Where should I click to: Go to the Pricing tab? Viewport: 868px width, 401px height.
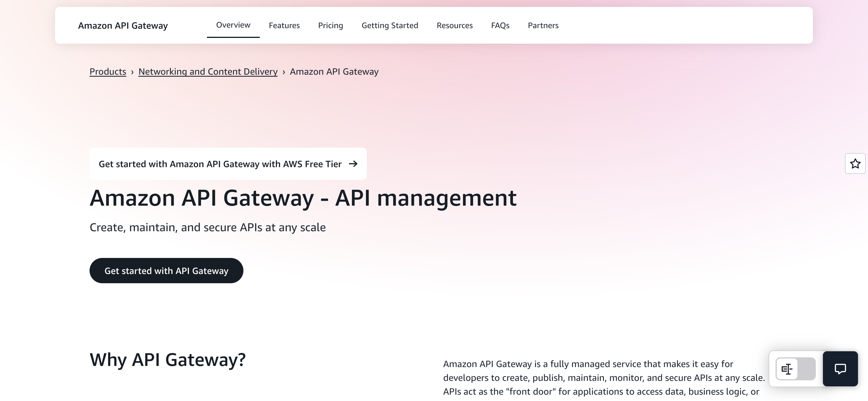point(330,25)
